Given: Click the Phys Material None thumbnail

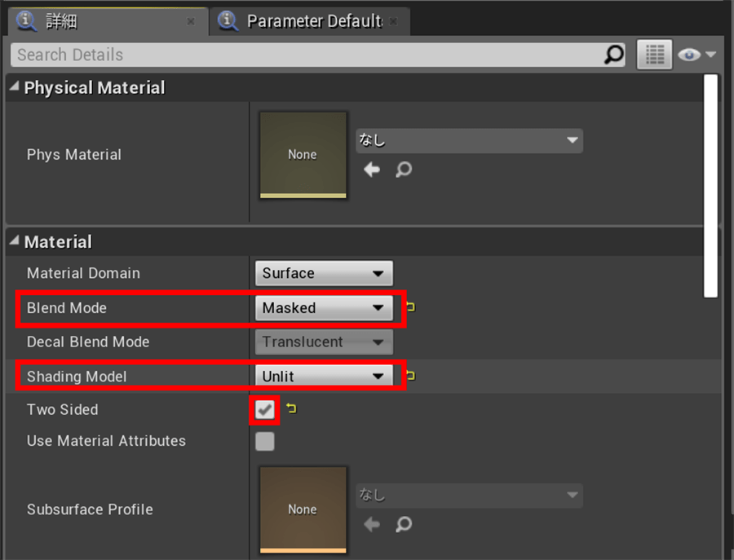Looking at the screenshot, I should (x=303, y=155).
